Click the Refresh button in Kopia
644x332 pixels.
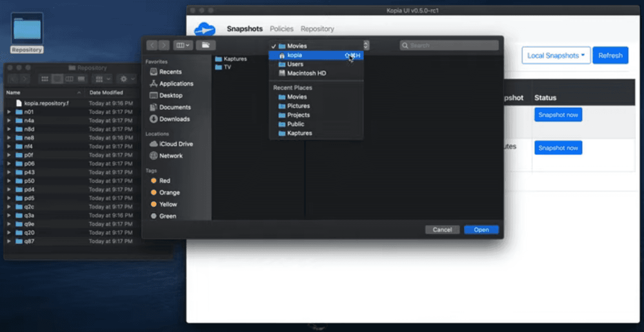(610, 56)
